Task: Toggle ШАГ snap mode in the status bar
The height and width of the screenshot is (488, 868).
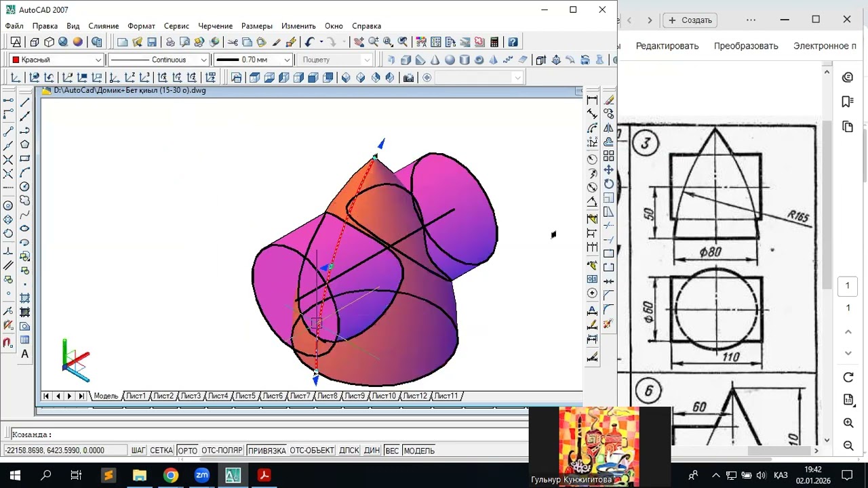Action: (138, 451)
